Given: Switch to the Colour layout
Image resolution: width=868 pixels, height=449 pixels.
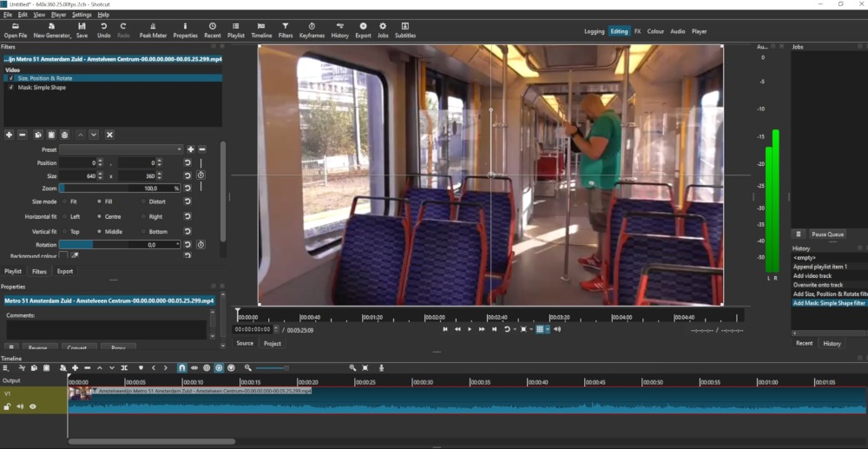Looking at the screenshot, I should point(655,31).
